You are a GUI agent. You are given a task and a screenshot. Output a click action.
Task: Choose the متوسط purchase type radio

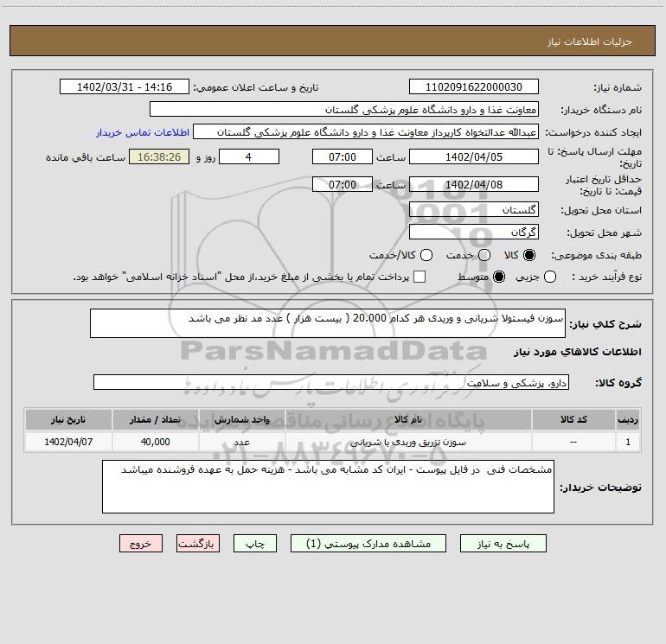(x=499, y=277)
